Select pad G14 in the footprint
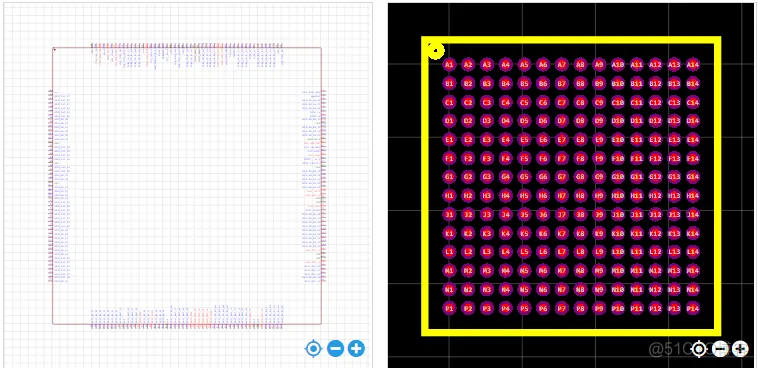Image resolution: width=758 pixels, height=368 pixels. point(693,177)
